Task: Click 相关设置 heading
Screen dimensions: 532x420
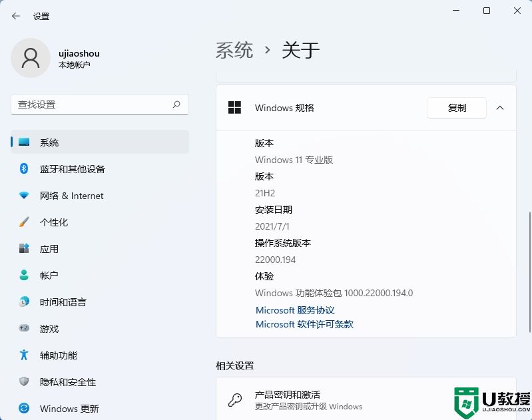Action: [235, 365]
